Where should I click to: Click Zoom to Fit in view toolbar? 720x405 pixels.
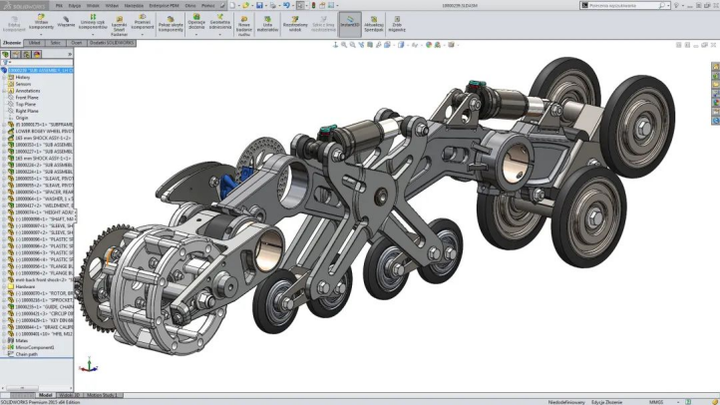[x=344, y=45]
